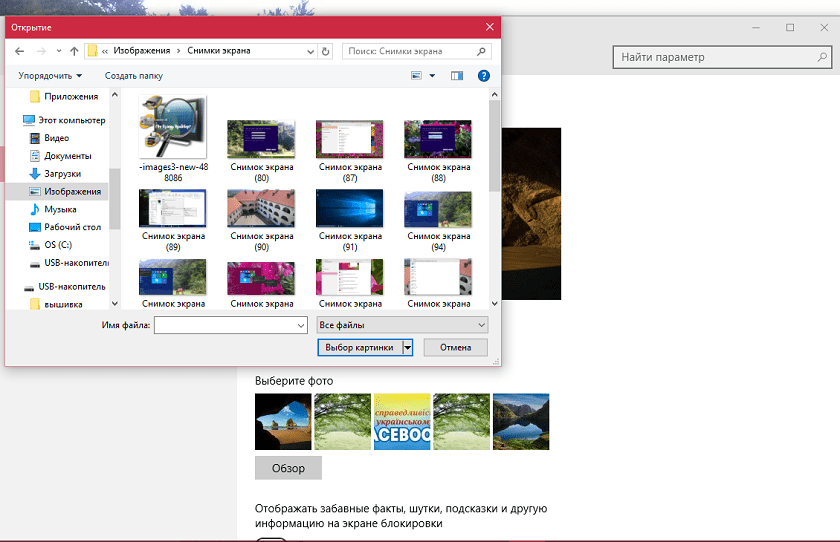
Task: Open the Help question mark icon
Action: click(484, 76)
